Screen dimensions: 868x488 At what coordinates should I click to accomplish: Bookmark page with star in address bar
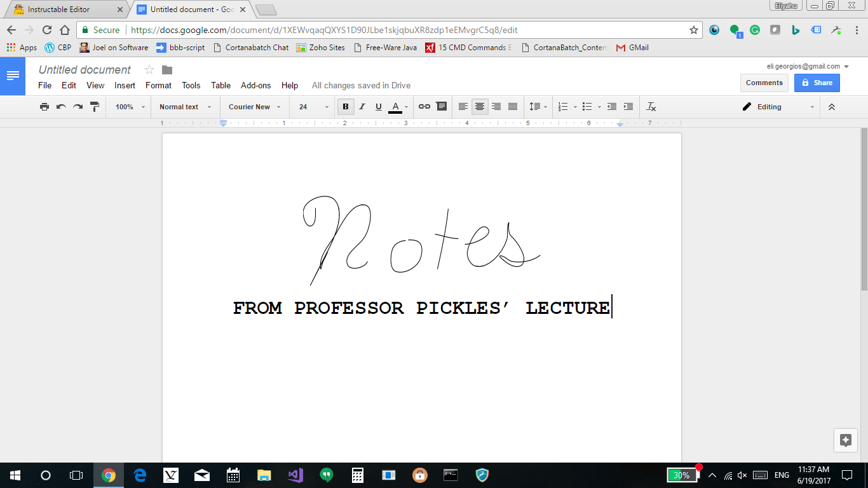pos(694,30)
